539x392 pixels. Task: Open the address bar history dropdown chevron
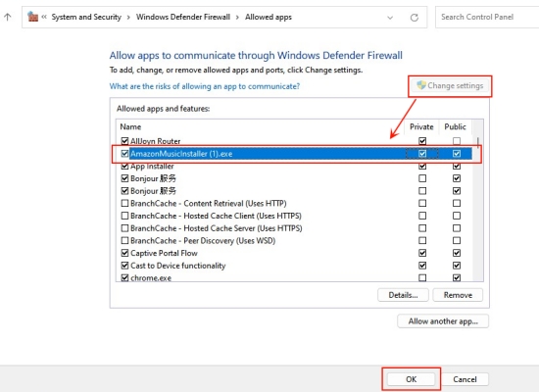[x=390, y=18]
